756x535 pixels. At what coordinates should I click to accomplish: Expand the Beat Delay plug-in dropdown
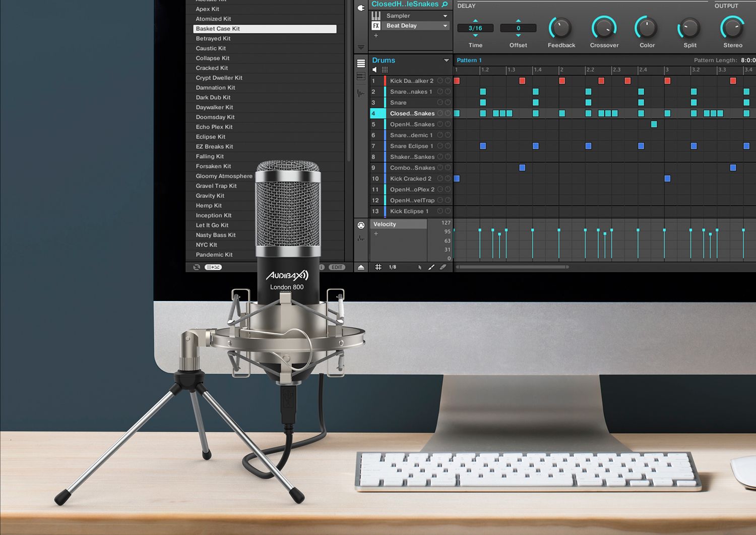(445, 26)
